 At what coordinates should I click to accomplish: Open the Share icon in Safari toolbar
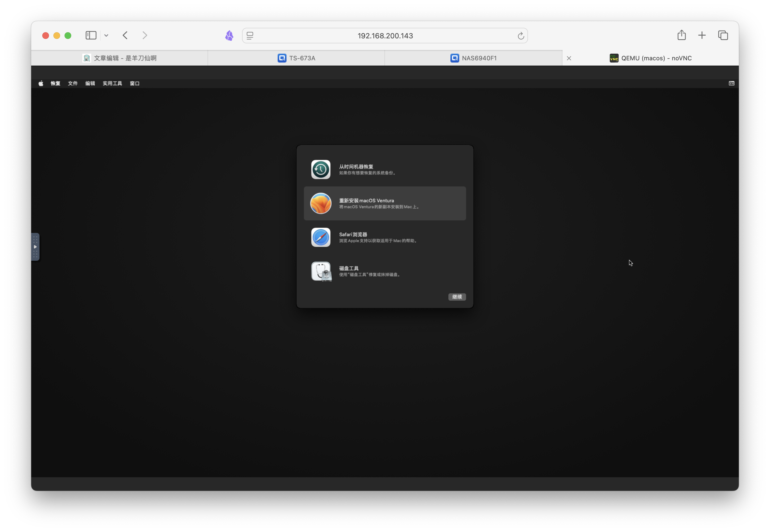click(681, 35)
